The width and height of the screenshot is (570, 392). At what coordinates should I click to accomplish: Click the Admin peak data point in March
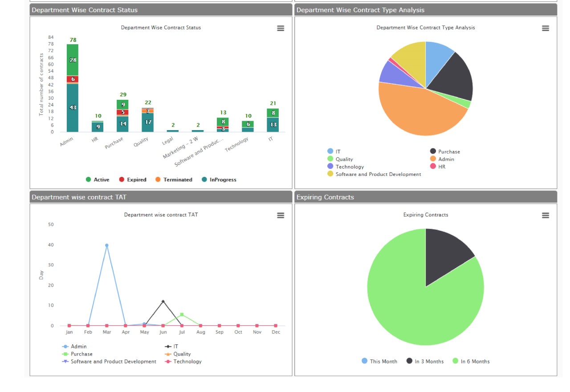[107, 245]
